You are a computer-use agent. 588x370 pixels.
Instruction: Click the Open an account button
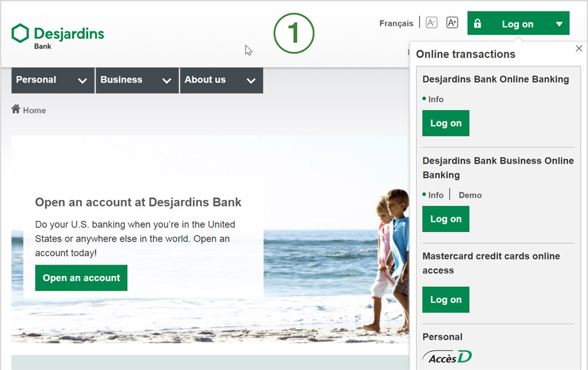coord(81,278)
